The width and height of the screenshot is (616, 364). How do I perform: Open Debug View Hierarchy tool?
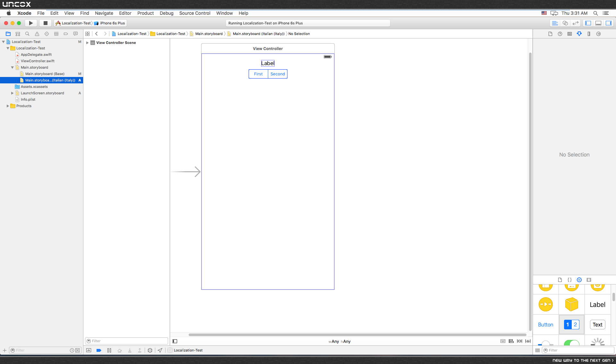[150, 350]
